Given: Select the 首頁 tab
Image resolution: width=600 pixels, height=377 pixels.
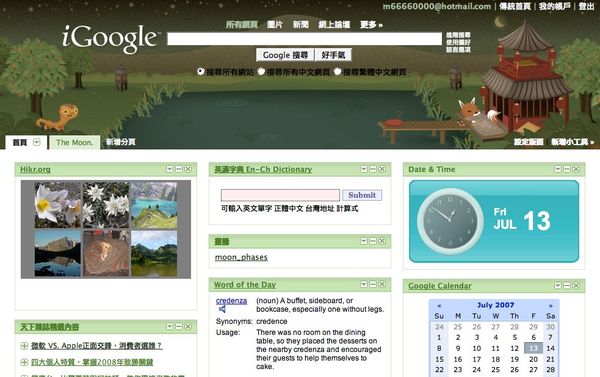Looking at the screenshot, I should [20, 143].
